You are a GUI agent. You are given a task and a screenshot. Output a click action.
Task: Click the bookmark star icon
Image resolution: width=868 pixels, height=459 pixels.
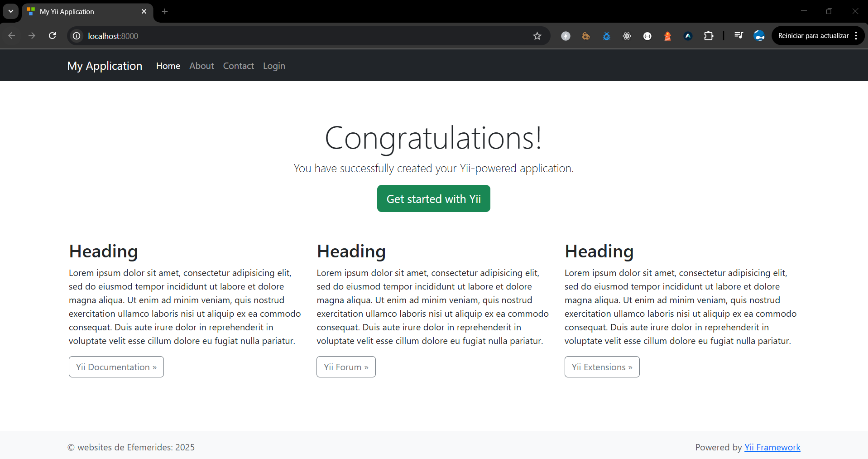pos(537,36)
